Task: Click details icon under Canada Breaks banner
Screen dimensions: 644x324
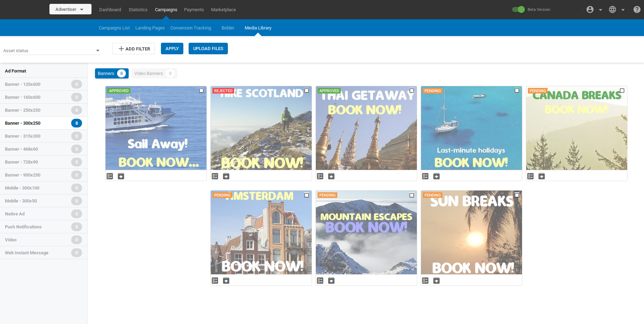Action: [530, 176]
